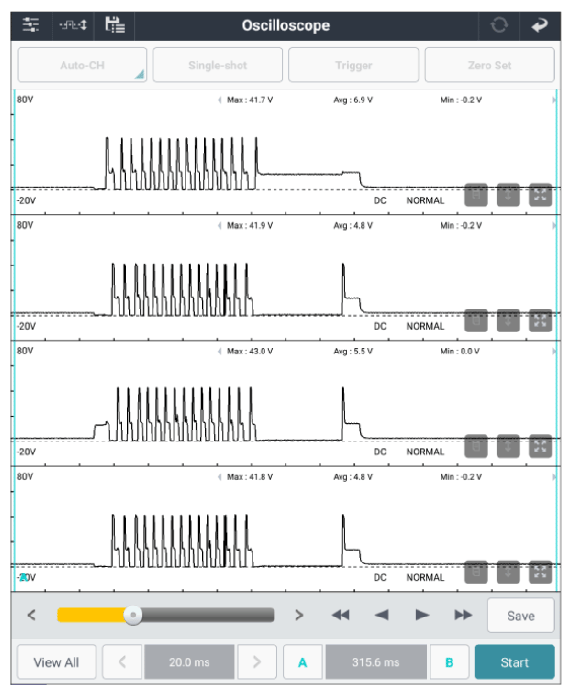Image resolution: width=571 pixels, height=694 pixels.
Task: Click the playback position slider knob
Action: tap(133, 615)
